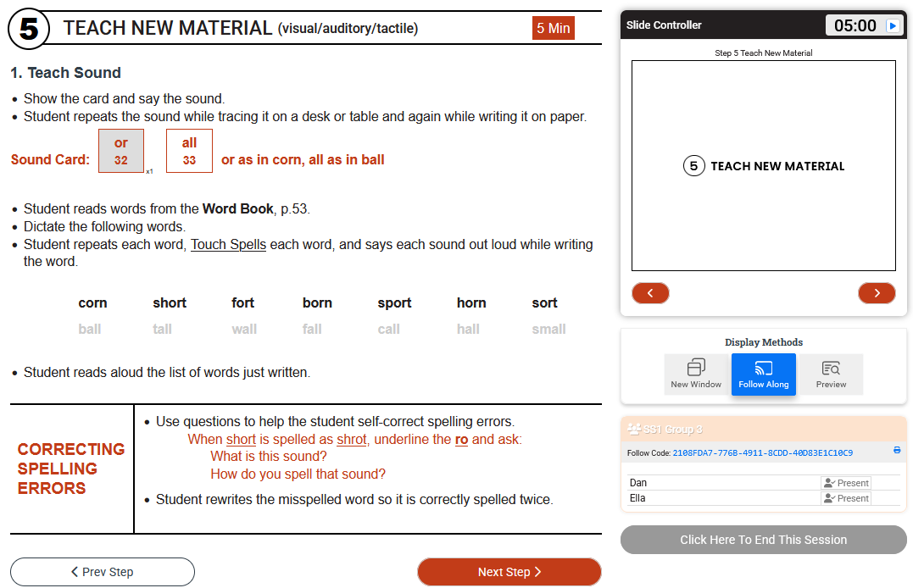Viewport: 913px width, 588px height.
Task: Toggle Dan's Present attendance status
Action: coord(845,483)
